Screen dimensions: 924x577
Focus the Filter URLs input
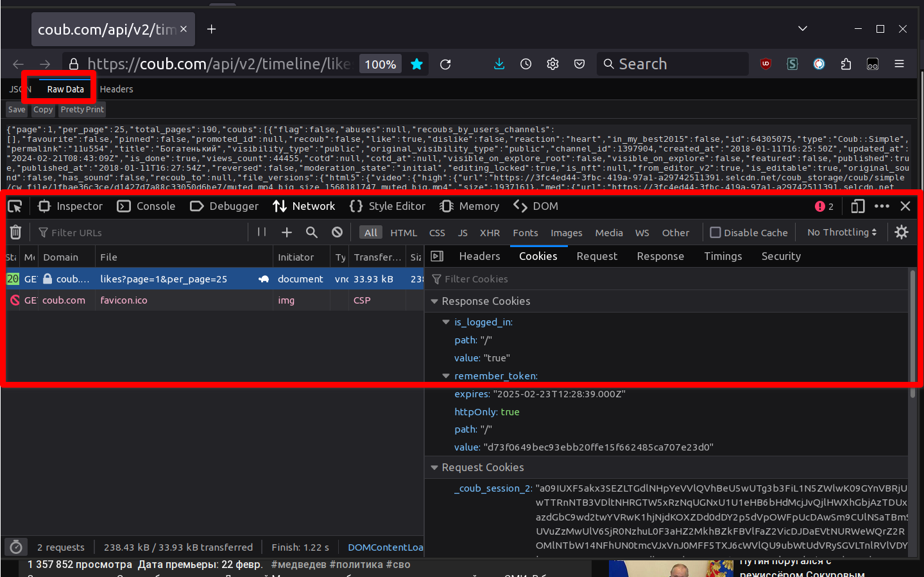tap(141, 232)
